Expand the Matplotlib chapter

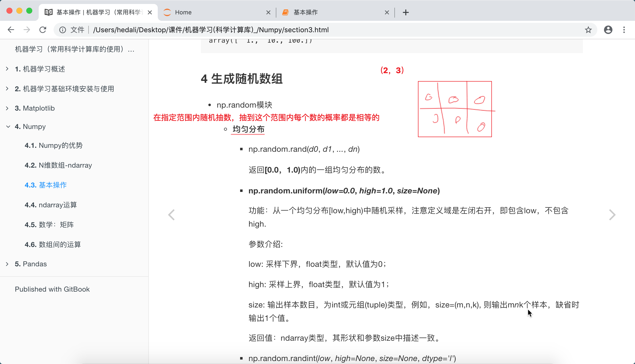pyautogui.click(x=7, y=108)
